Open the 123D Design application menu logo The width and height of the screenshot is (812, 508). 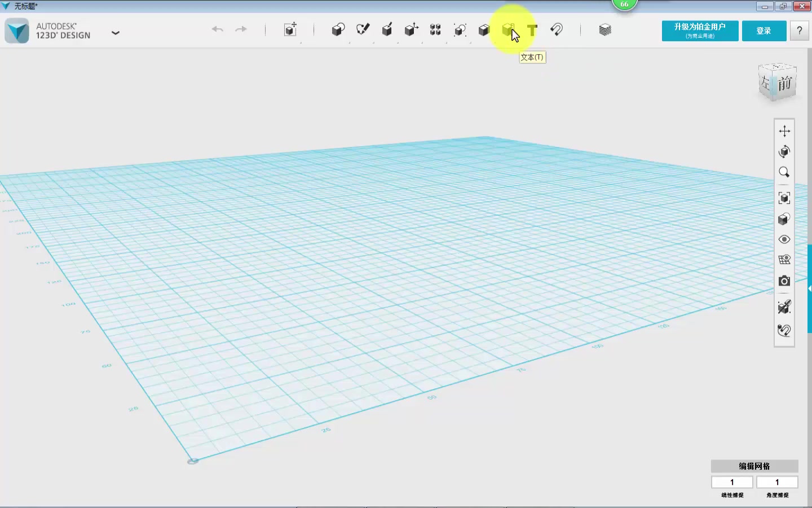pos(17,30)
